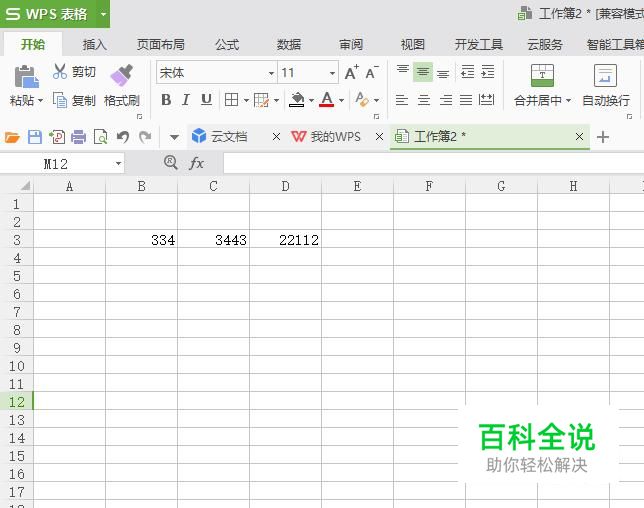
Task: Expand fill color dropdown arrow
Action: (x=311, y=101)
